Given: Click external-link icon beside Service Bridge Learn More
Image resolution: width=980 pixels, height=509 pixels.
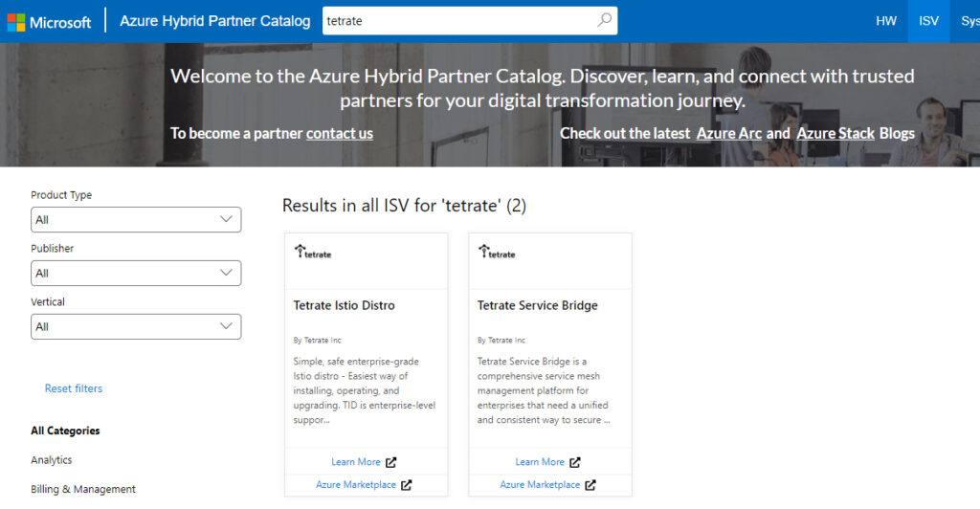Looking at the screenshot, I should (x=576, y=462).
